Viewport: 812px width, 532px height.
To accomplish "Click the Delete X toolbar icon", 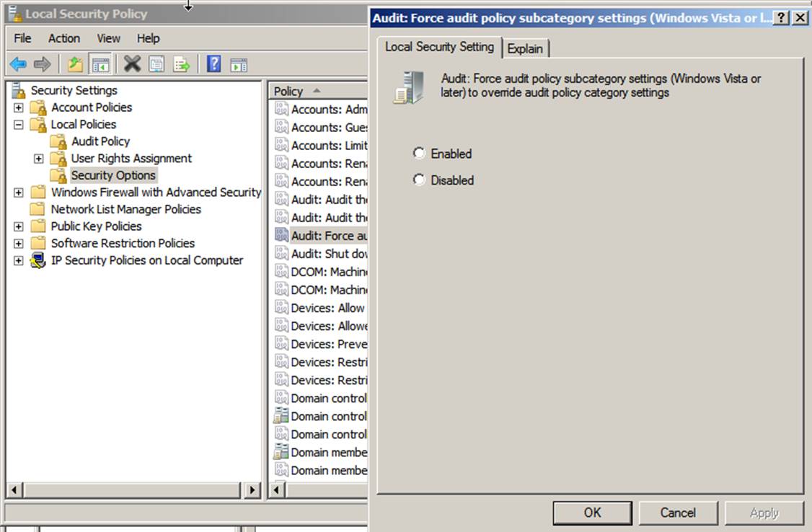I will coord(132,64).
